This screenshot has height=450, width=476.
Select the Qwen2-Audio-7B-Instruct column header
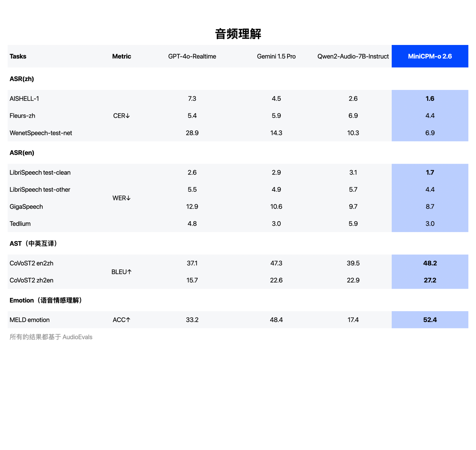(353, 56)
